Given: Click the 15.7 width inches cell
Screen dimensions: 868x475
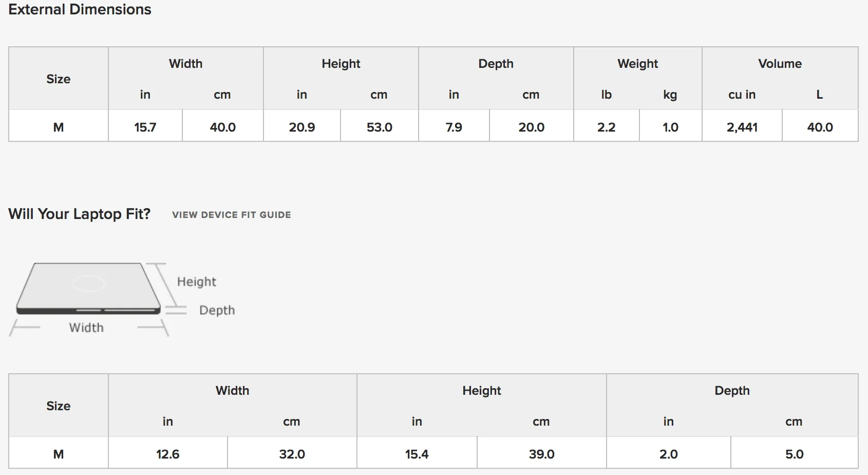Looking at the screenshot, I should pyautogui.click(x=145, y=127).
